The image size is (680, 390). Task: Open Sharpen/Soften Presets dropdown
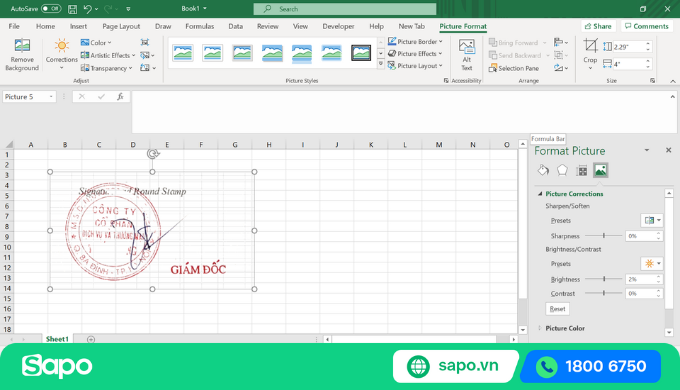pos(652,220)
